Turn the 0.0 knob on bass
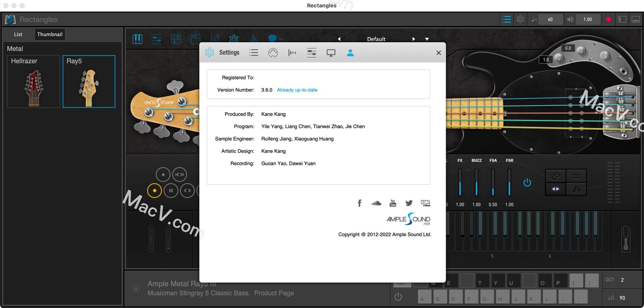Image resolution: width=644 pixels, height=308 pixels. (580, 51)
